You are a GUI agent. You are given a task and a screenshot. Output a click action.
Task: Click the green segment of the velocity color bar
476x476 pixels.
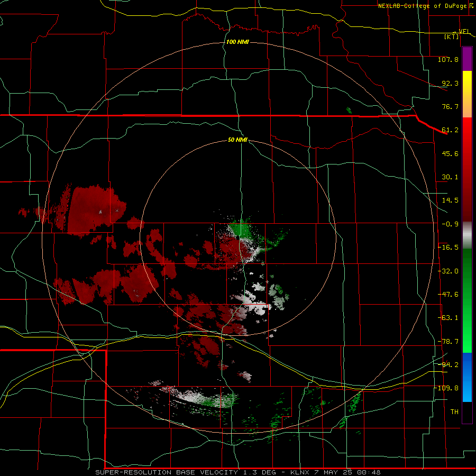pyautogui.click(x=467, y=300)
